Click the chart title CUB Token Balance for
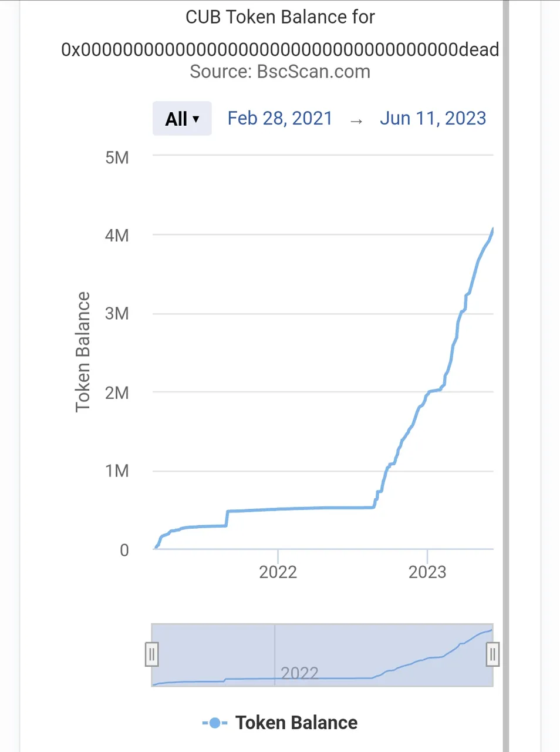Screen dimensions: 560x752 (280, 17)
